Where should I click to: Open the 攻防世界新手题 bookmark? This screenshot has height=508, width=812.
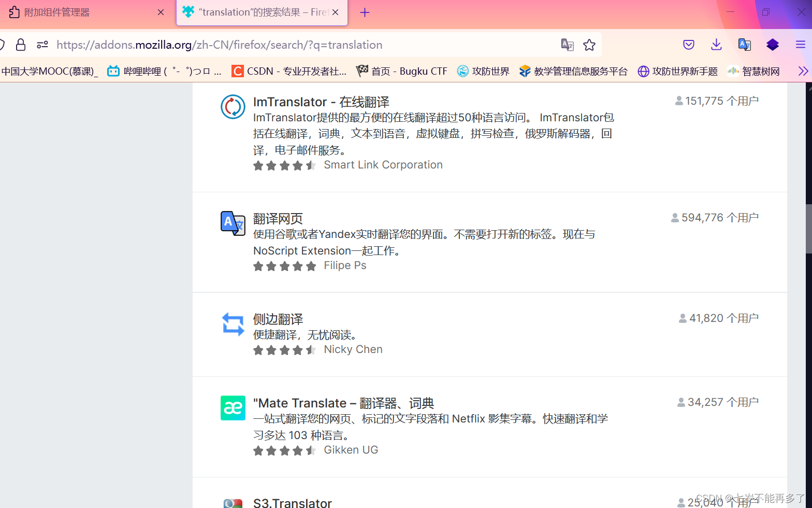point(677,71)
